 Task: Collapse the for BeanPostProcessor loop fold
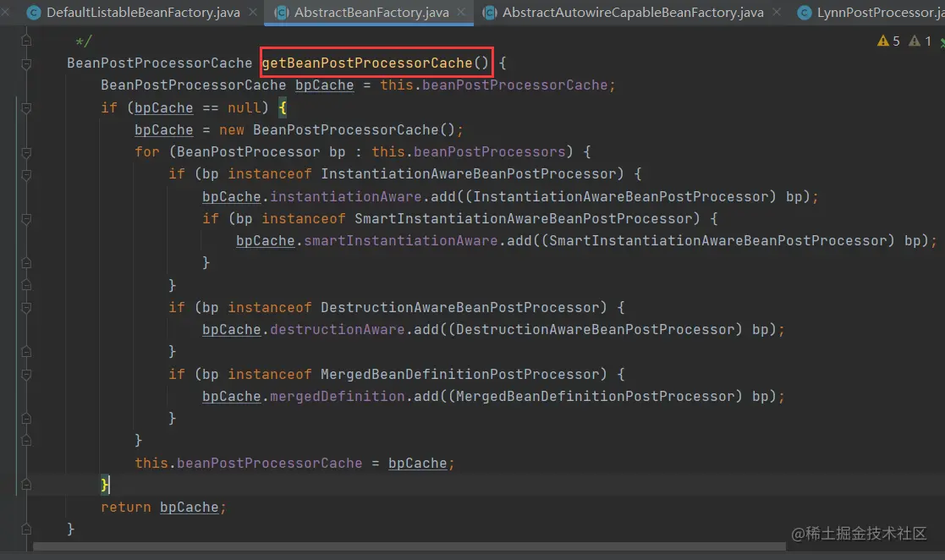coord(26,152)
